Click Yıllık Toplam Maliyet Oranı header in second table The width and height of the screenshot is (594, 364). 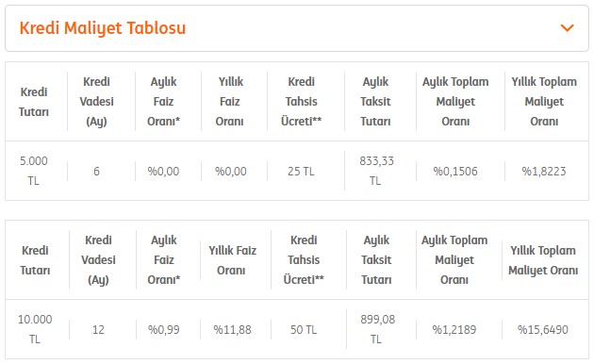[543, 260]
